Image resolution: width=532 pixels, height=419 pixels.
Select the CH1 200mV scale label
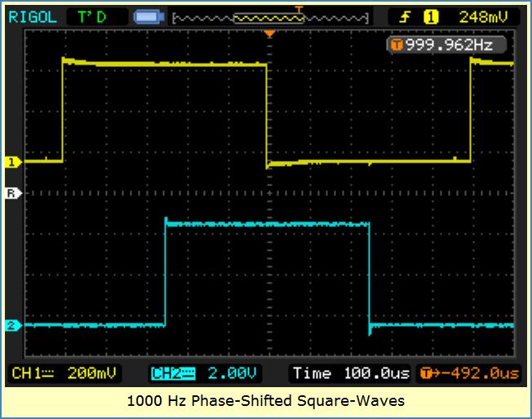(64, 373)
